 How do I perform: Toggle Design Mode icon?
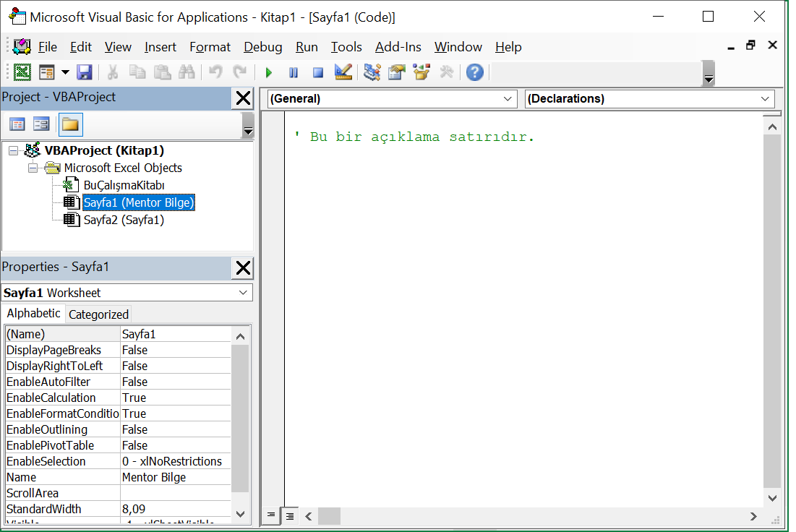(343, 72)
